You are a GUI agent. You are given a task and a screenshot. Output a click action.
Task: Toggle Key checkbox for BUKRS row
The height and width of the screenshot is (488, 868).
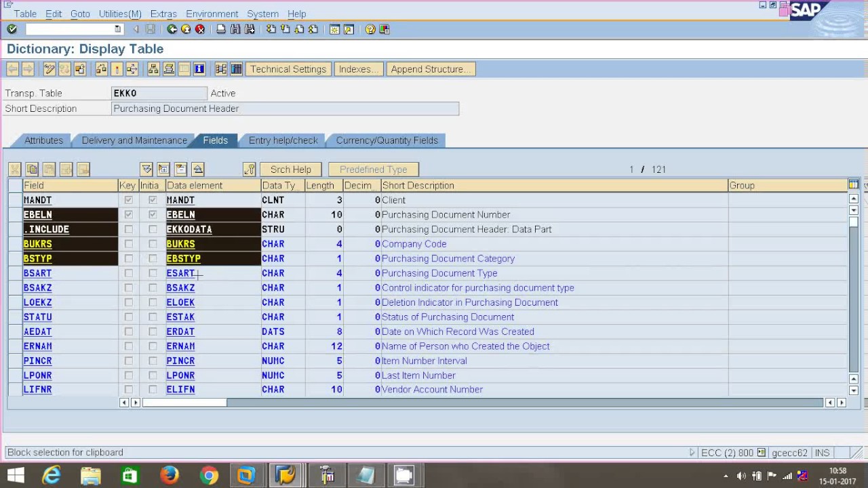[x=128, y=244]
